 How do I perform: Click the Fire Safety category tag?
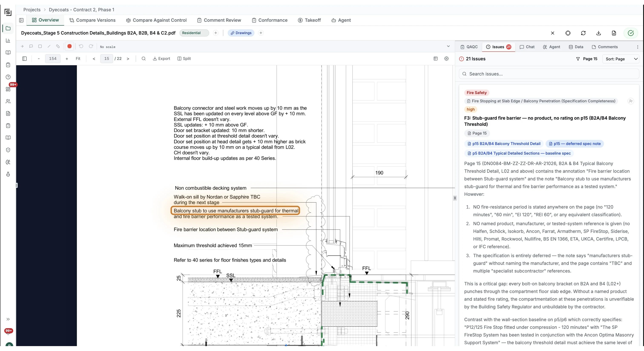tap(476, 93)
